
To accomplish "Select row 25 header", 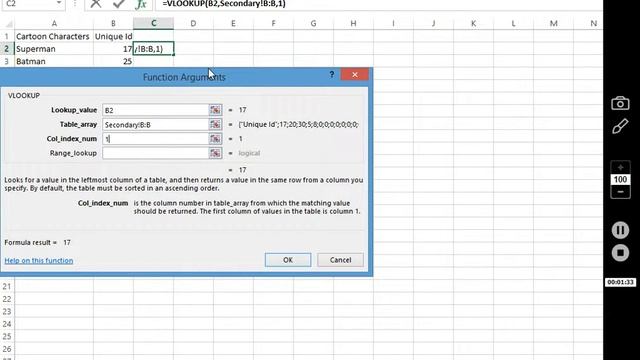I will pos(7,336).
